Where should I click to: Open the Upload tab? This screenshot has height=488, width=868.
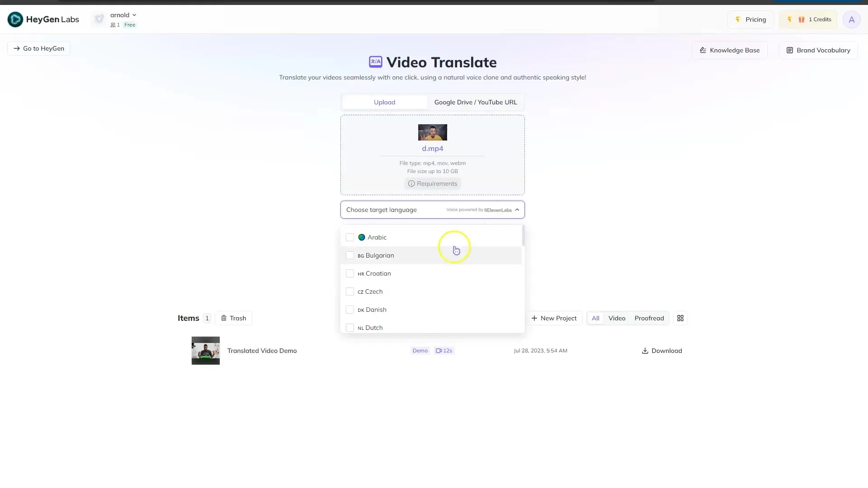click(384, 101)
